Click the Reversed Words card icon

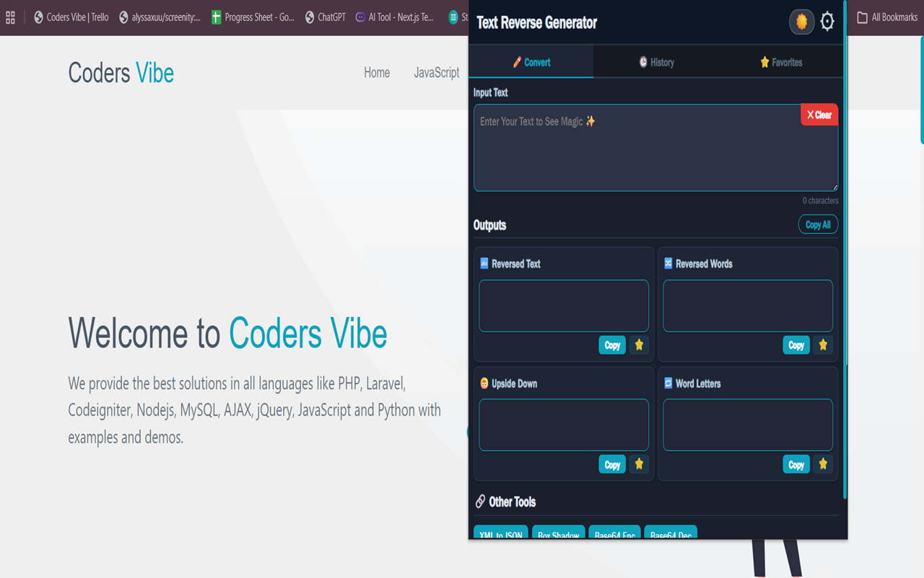(x=668, y=264)
